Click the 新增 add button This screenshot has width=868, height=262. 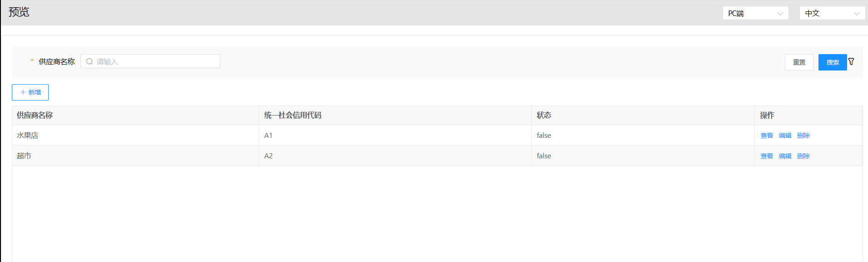30,92
